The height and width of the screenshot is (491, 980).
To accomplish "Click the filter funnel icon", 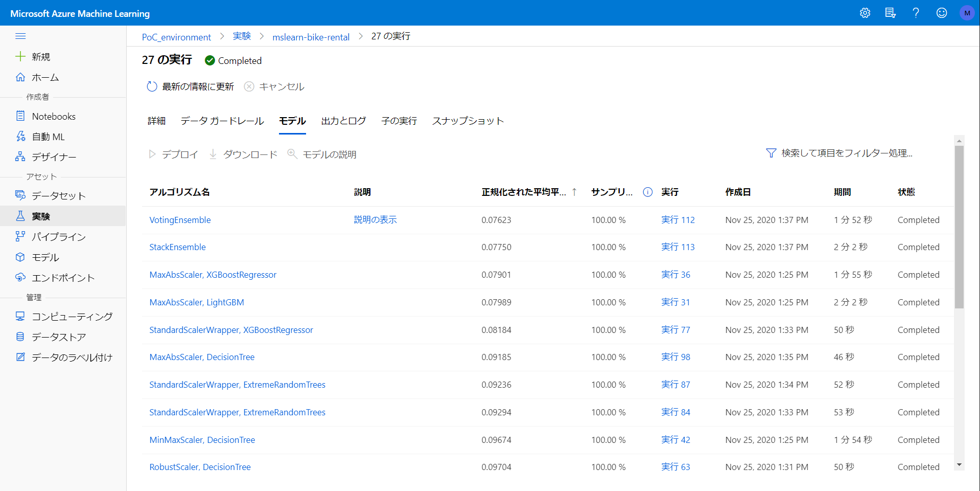I will (x=771, y=153).
